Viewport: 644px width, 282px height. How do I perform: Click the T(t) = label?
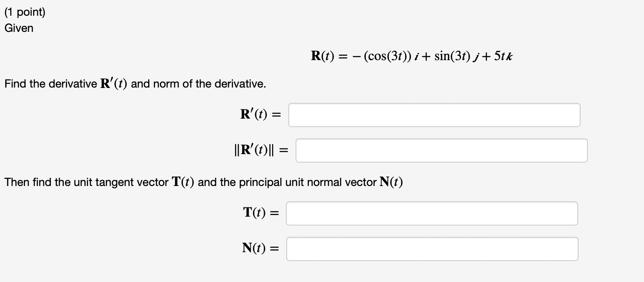260,213
